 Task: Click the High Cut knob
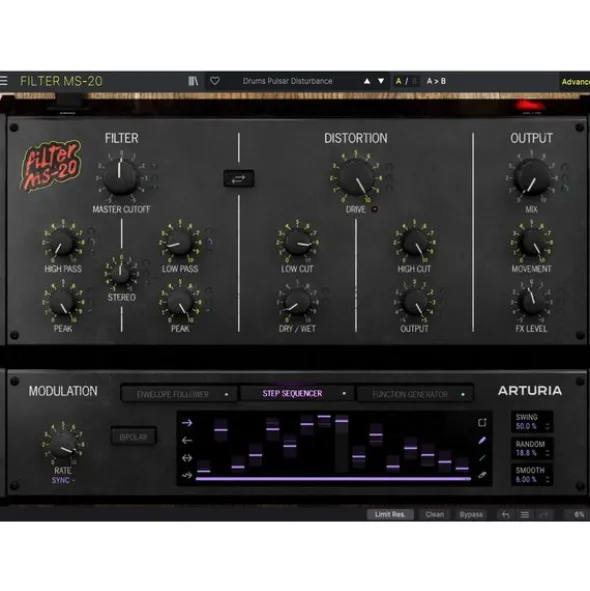(414, 243)
